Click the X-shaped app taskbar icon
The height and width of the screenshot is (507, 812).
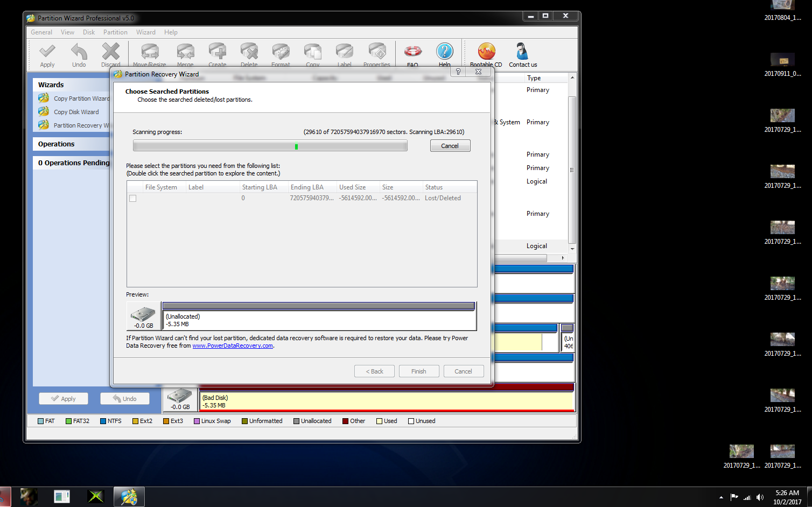click(95, 497)
